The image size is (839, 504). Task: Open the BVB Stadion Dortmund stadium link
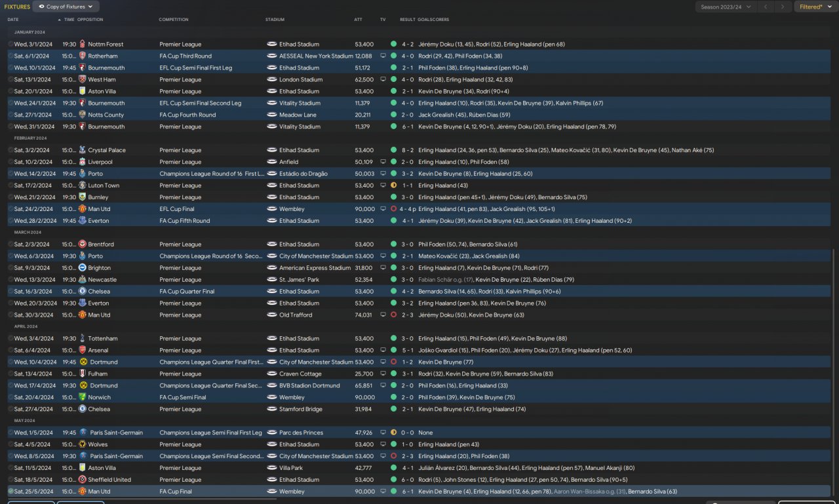(x=308, y=386)
